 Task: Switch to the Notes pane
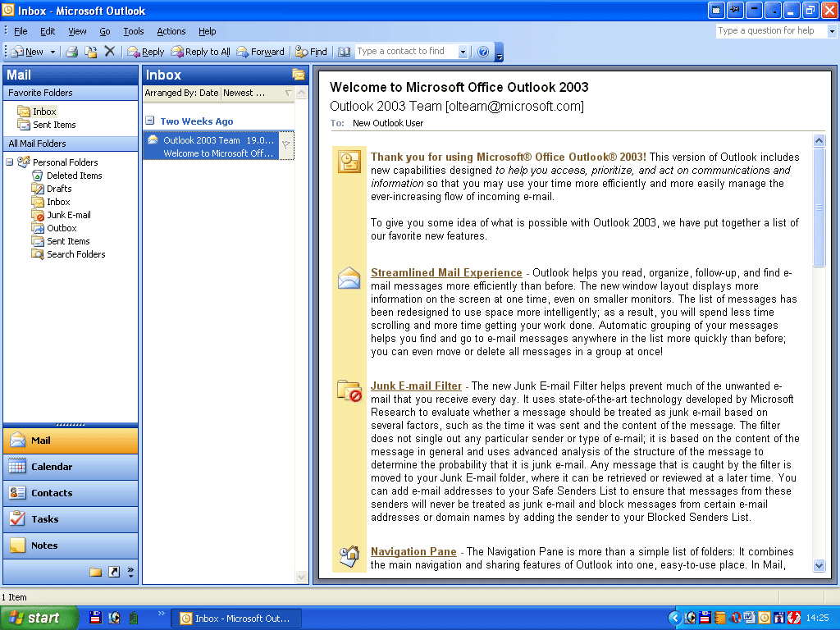pyautogui.click(x=71, y=546)
